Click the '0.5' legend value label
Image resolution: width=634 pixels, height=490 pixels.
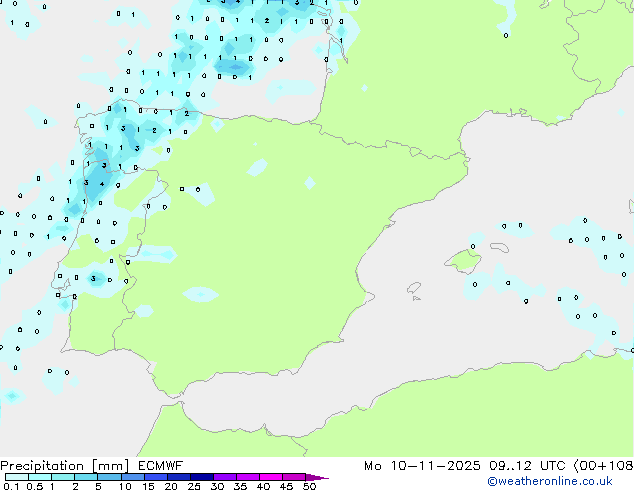click(35, 486)
